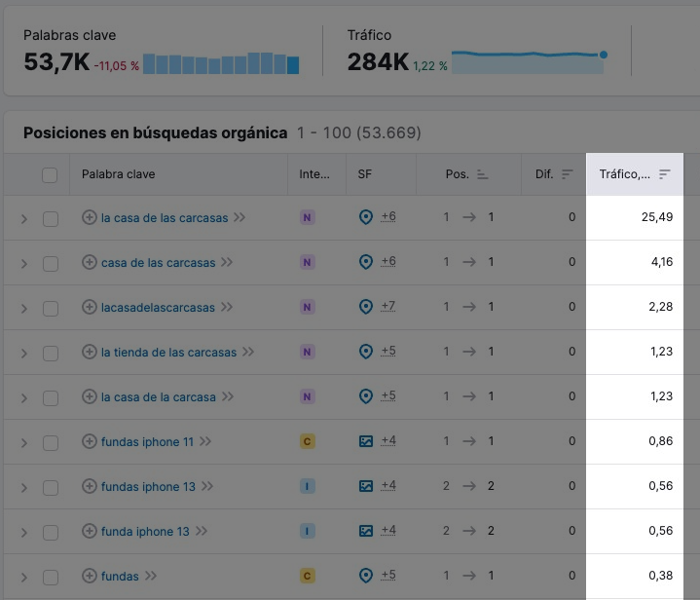
Task: Click the image SERP feature icon for 'fundas iphone 11'
Action: 366,441
